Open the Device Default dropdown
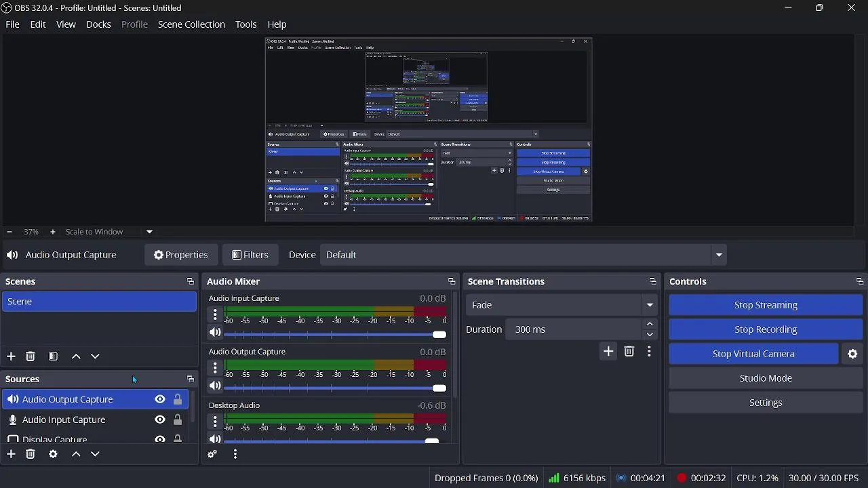This screenshot has height=488, width=868. (x=524, y=255)
